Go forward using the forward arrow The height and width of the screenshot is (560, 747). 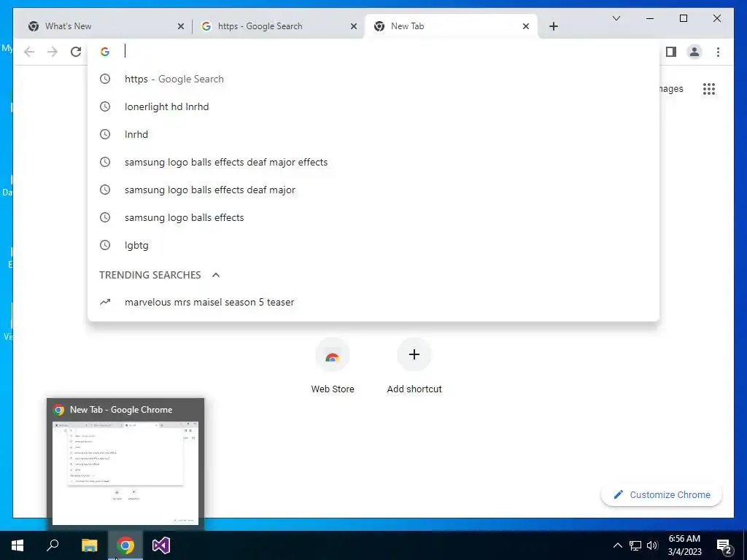53,52
